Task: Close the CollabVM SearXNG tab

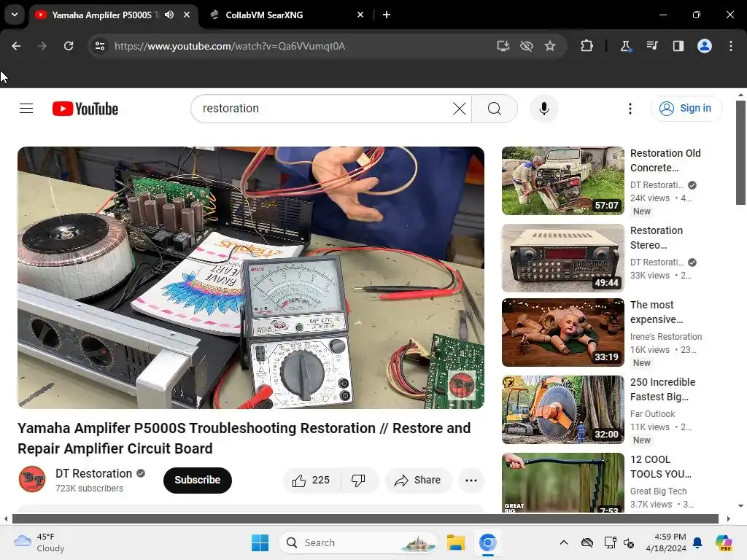Action: 360,15
